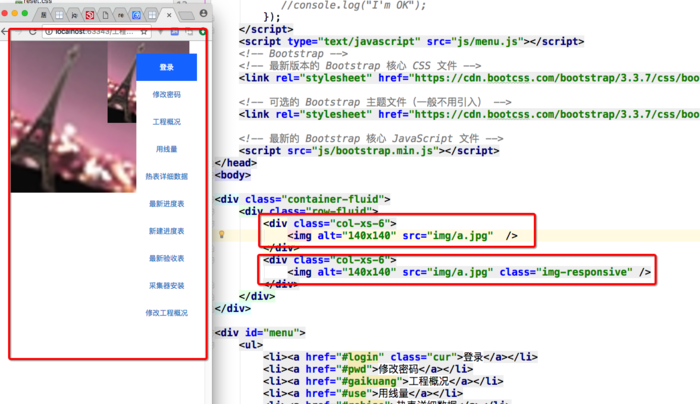700x404 pixels.
Task: Click the yellow lightbulb hint in editor gutter
Action: point(221,234)
